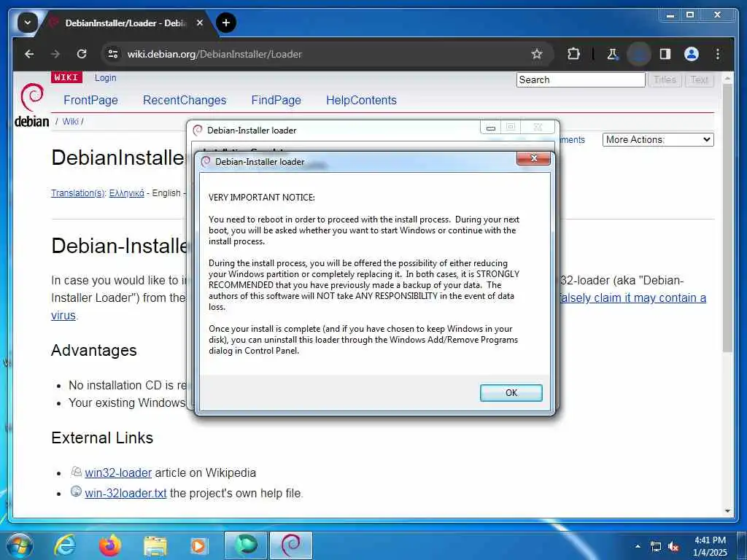The width and height of the screenshot is (747, 560).
Task: Switch to Debian-Installer loader taskbar button
Action: (x=291, y=545)
